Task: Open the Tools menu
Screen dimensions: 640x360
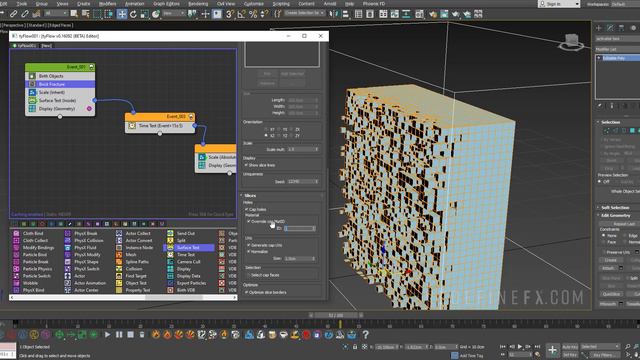Action: (x=22, y=4)
